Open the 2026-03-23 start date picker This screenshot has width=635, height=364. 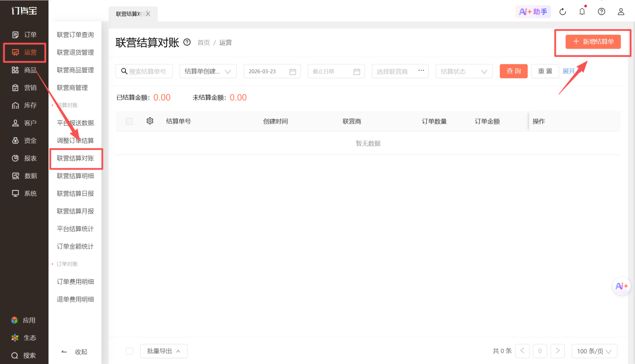coord(272,71)
